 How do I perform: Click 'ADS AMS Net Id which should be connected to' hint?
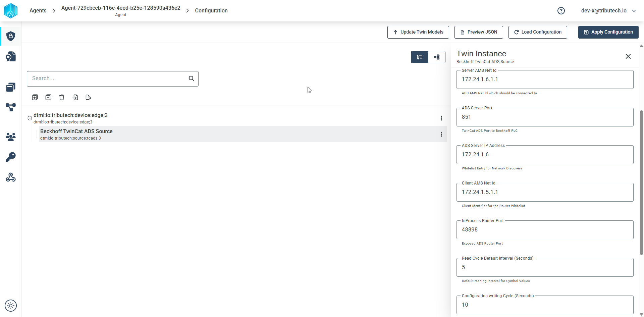pyautogui.click(x=499, y=93)
